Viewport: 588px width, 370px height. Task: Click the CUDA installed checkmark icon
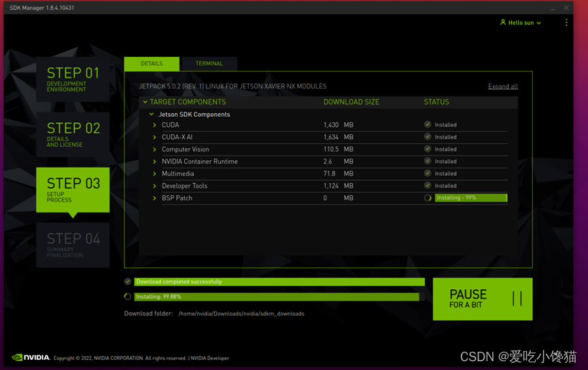tap(428, 124)
